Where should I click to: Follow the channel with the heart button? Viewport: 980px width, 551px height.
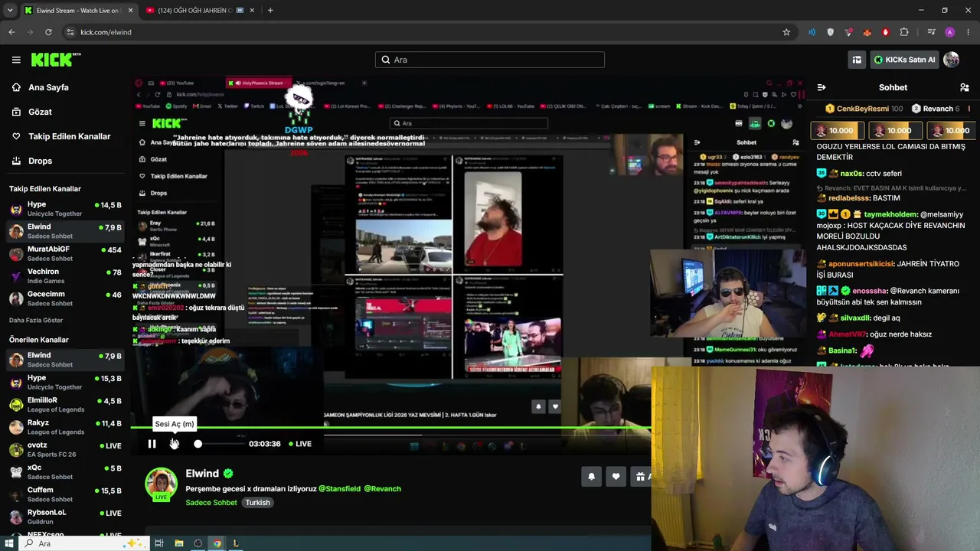(616, 477)
